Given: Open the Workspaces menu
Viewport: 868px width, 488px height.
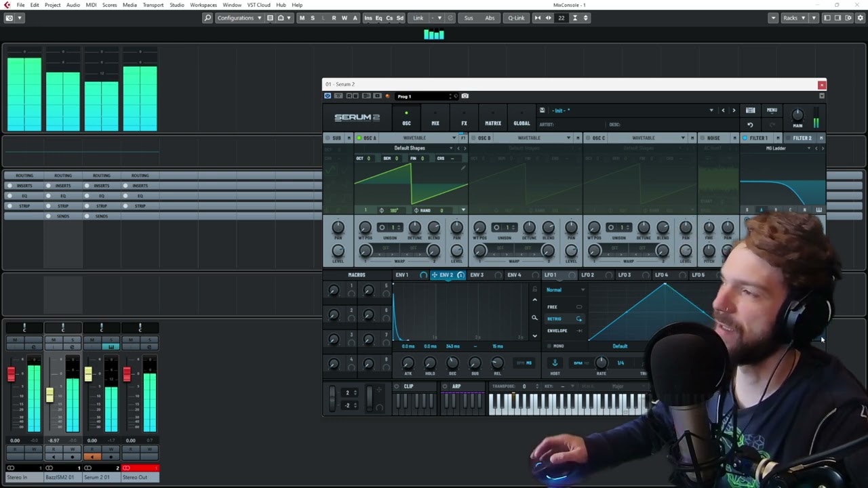Looking at the screenshot, I should click(203, 5).
